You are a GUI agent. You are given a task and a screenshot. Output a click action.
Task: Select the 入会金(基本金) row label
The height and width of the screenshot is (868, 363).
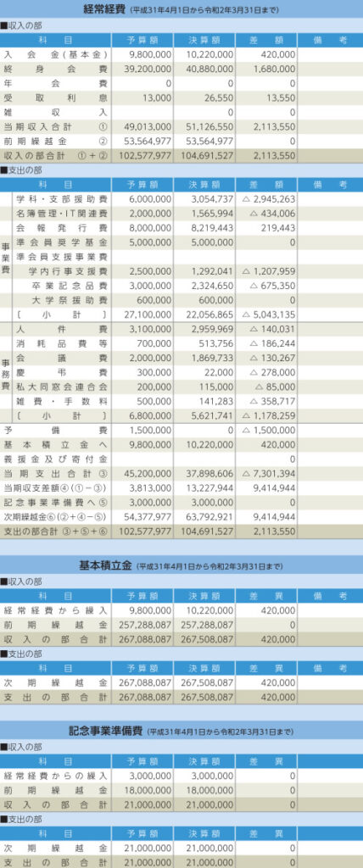(x=55, y=55)
